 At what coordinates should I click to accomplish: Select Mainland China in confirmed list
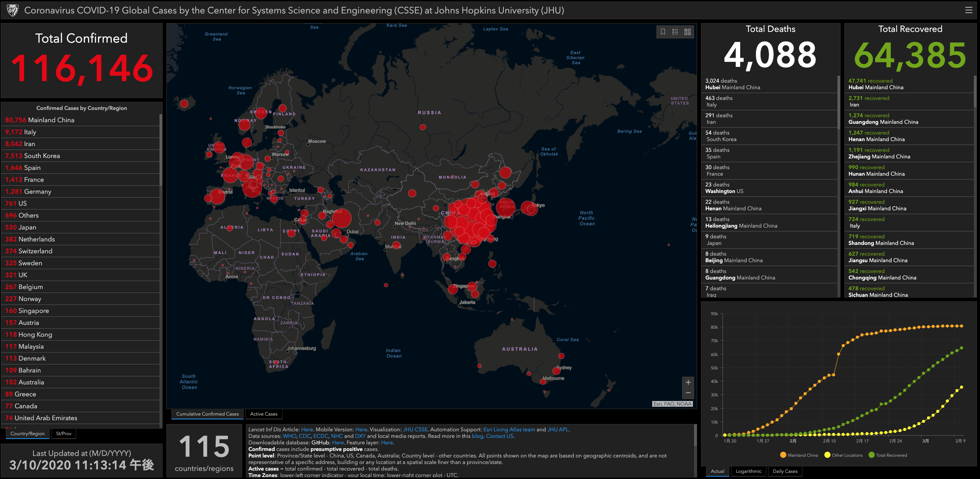80,120
